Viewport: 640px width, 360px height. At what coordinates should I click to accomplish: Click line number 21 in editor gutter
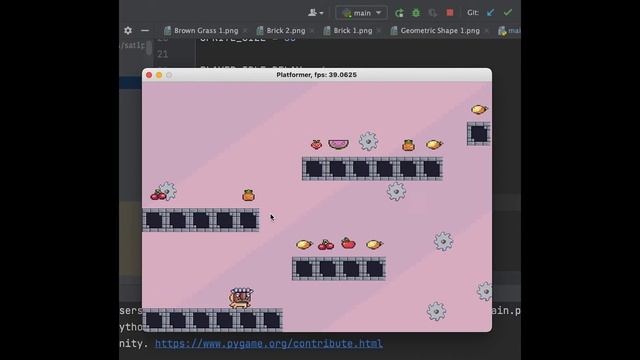pos(162,54)
